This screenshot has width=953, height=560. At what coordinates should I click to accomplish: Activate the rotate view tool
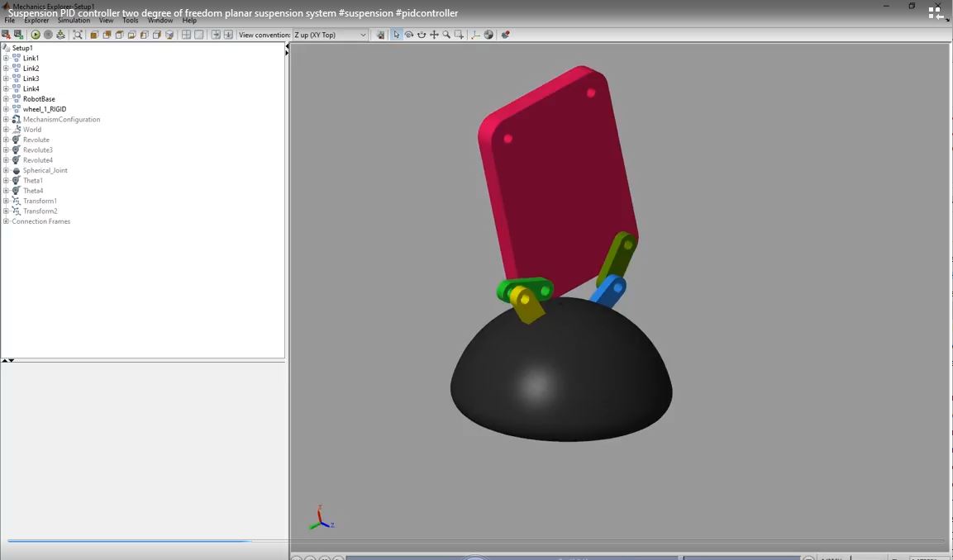point(409,35)
